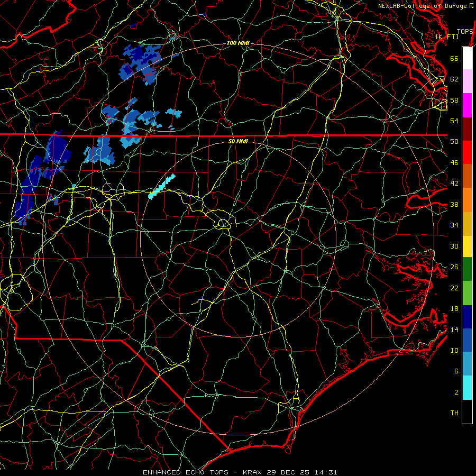This screenshot has height=476, width=476.
Task: Click the "54" legend value
Action: pyautogui.click(x=454, y=121)
